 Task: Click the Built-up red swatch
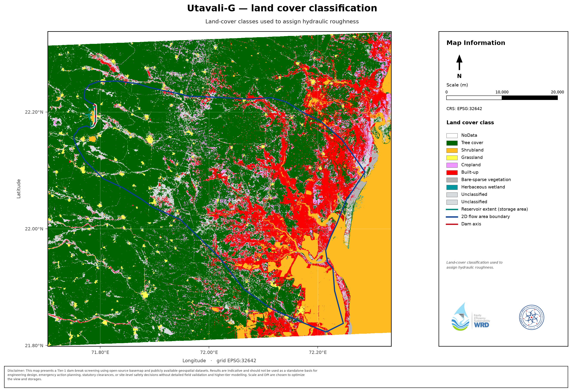point(452,173)
